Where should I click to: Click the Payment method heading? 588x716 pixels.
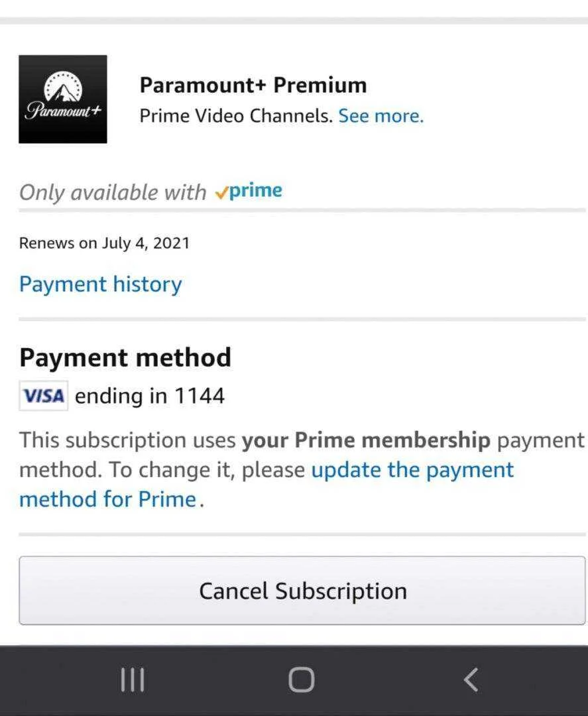[x=125, y=357]
